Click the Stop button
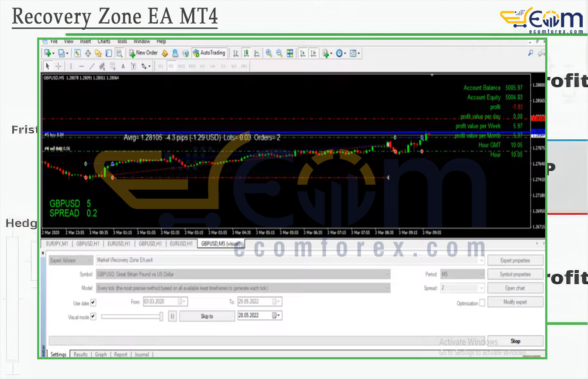 coord(515,341)
